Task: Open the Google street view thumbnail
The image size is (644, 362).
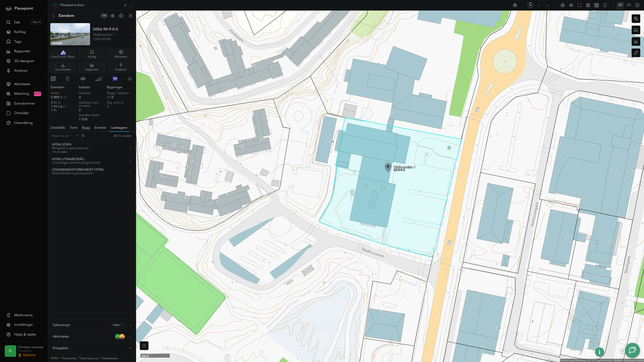Action: 70,34
